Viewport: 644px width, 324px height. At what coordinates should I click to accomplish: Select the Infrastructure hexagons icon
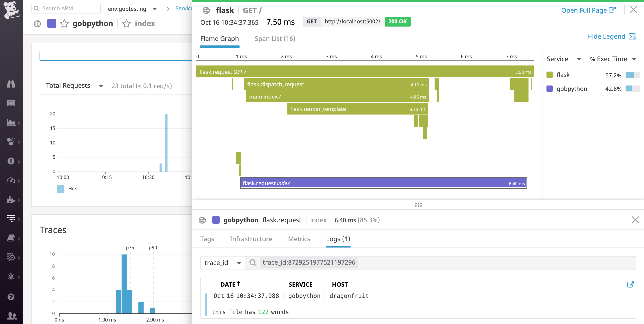[11, 142]
